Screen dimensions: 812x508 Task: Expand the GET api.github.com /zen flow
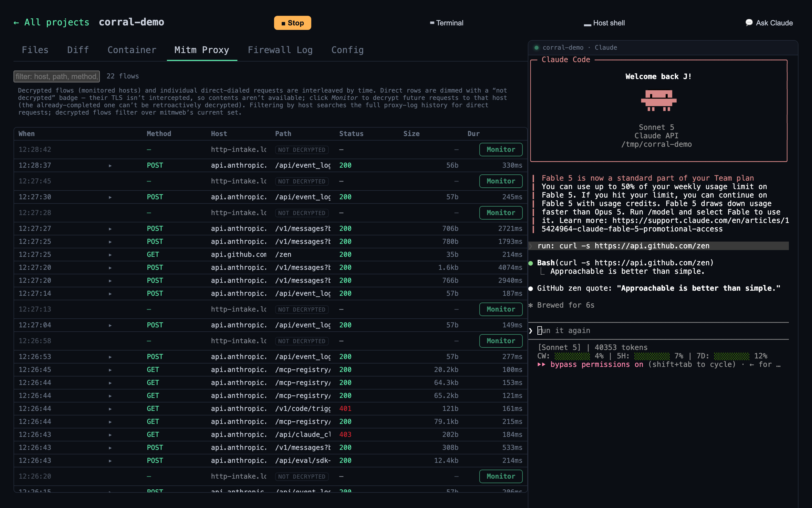(110, 255)
